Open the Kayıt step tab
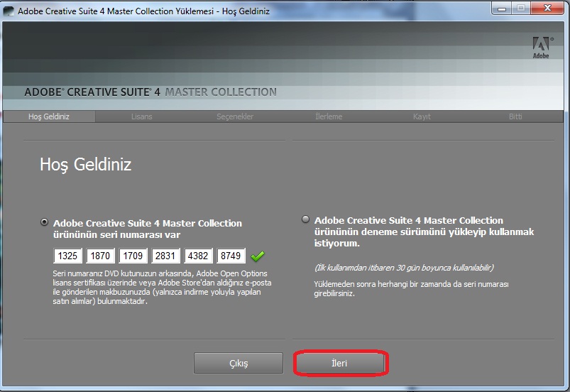Image resolution: width=570 pixels, height=392 pixels. point(422,116)
